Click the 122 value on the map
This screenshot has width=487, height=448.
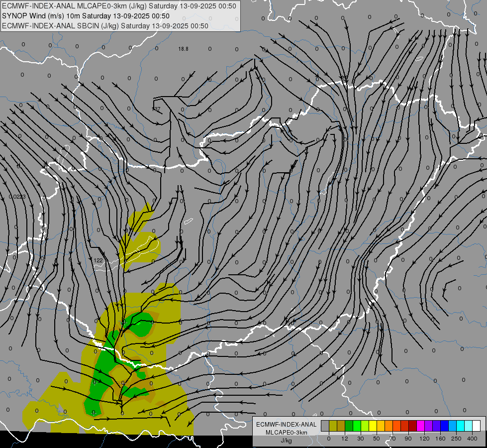(98, 260)
